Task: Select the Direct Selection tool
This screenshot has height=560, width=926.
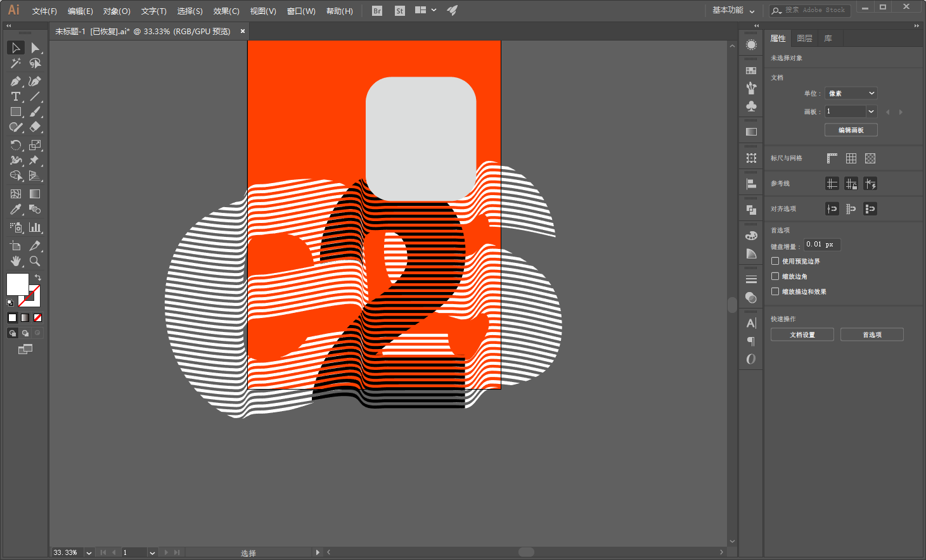Action: (35, 48)
